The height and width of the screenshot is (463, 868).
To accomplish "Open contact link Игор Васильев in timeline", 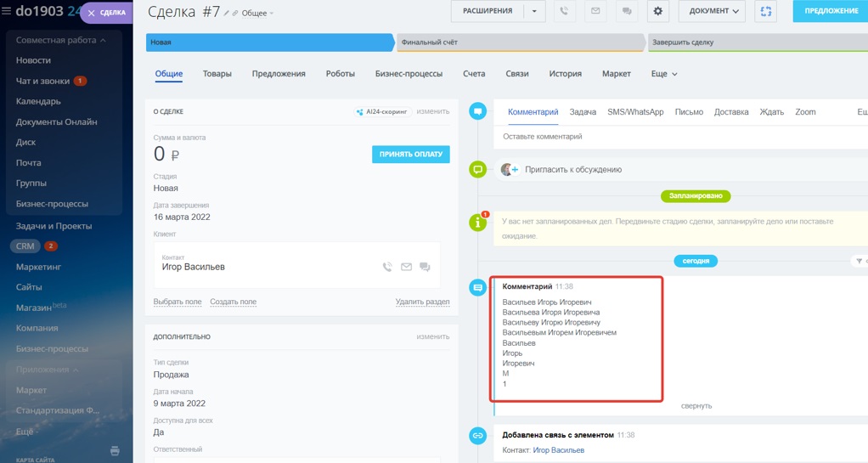I will [559, 450].
